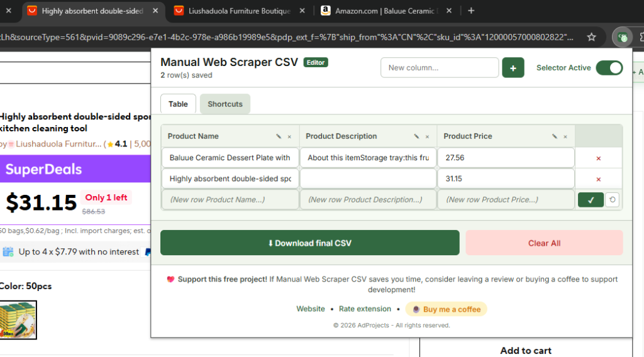Open Liushaduola Furnitur... store link

58,144
